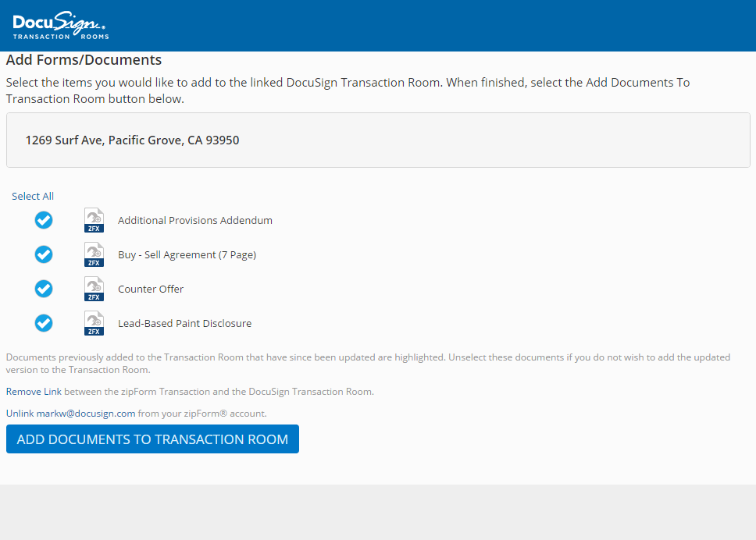Click the Counter Offer document name
Screen dimensions: 756x540
tap(151, 289)
